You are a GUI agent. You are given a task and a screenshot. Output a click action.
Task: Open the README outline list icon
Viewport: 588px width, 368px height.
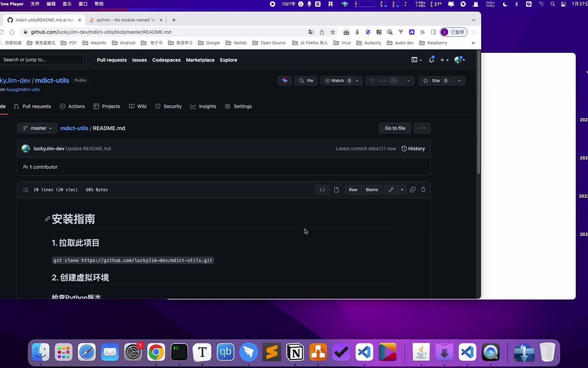[26, 190]
